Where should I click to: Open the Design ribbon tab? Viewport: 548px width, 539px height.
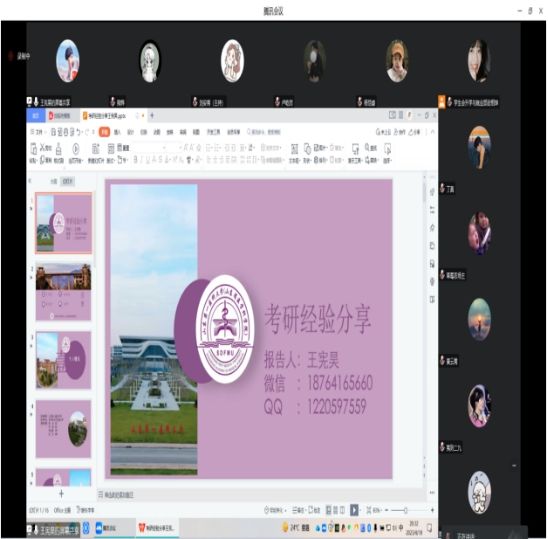point(130,132)
